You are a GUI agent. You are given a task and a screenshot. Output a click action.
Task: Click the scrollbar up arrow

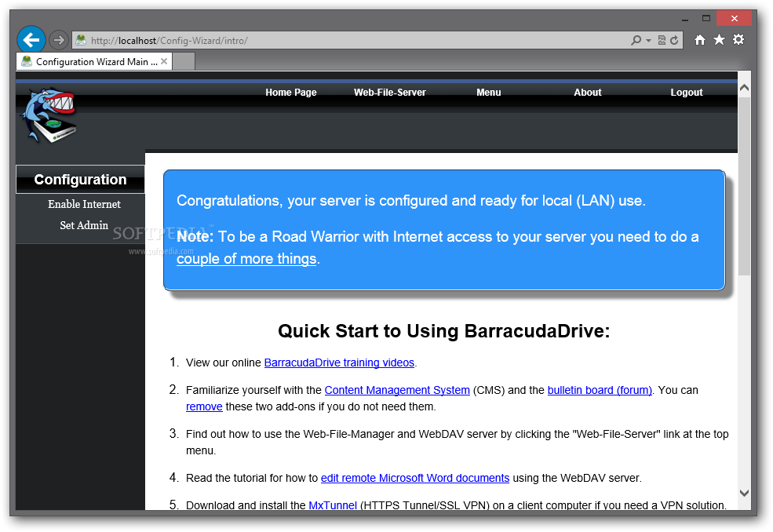click(x=745, y=88)
